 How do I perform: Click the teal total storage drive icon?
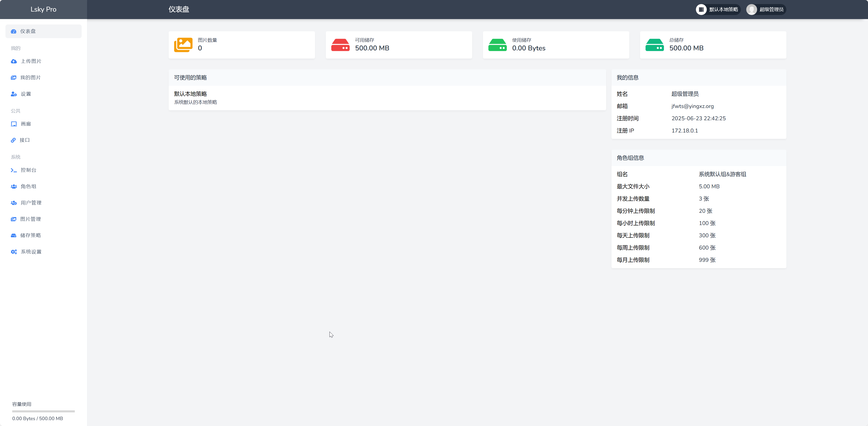tap(654, 45)
